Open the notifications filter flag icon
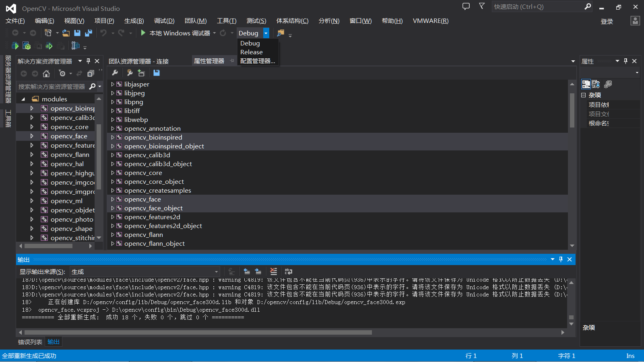The image size is (644, 362). point(482,6)
